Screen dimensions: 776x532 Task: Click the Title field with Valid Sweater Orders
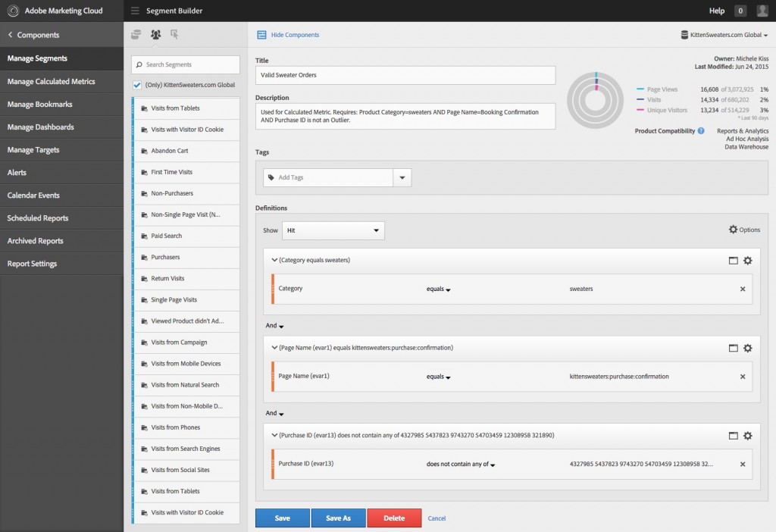pos(405,75)
